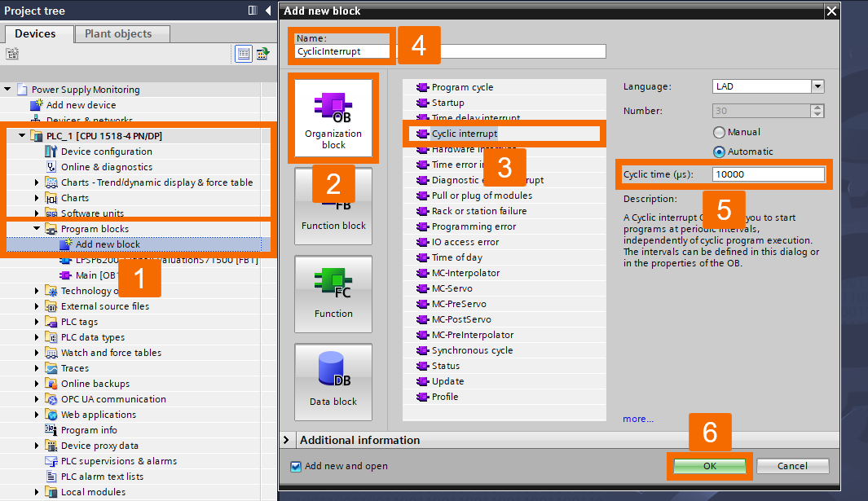Collapse the Program blocks folder

(37, 229)
